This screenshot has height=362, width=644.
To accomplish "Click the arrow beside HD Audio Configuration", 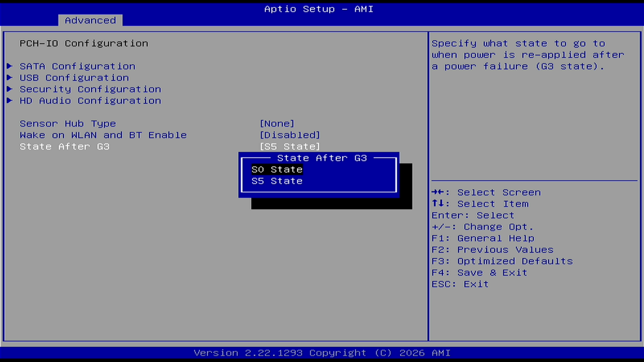I will (10, 101).
